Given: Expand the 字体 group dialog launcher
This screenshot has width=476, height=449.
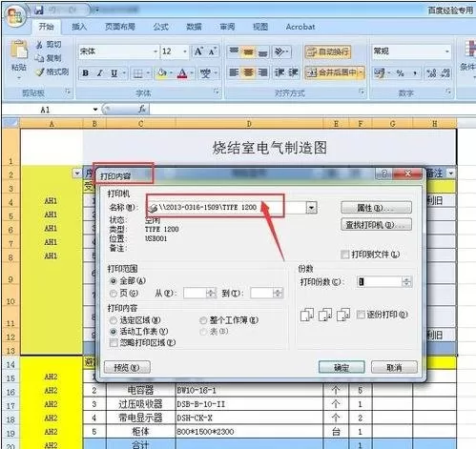Looking at the screenshot, I should coord(217,92).
